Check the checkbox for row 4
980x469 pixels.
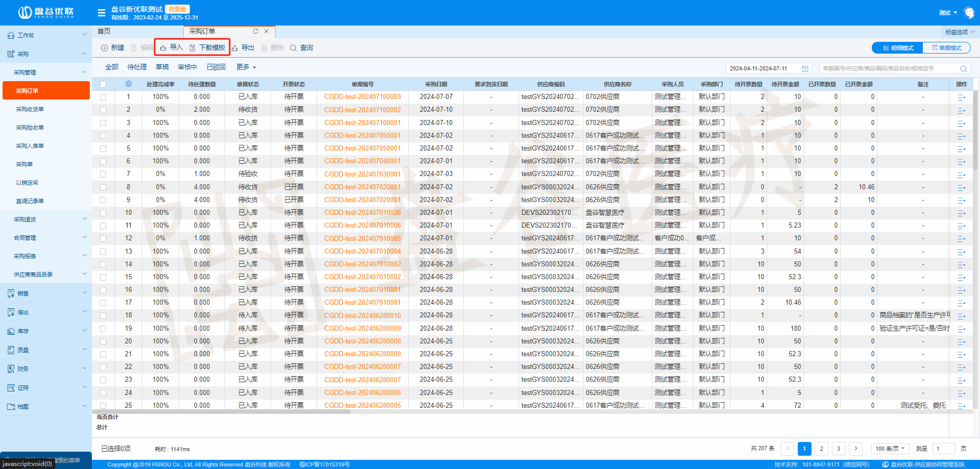click(103, 136)
